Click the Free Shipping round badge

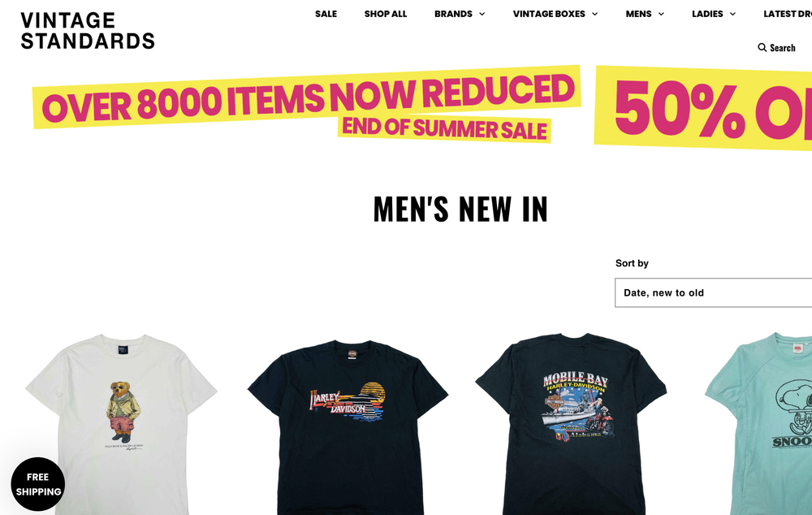(x=38, y=484)
